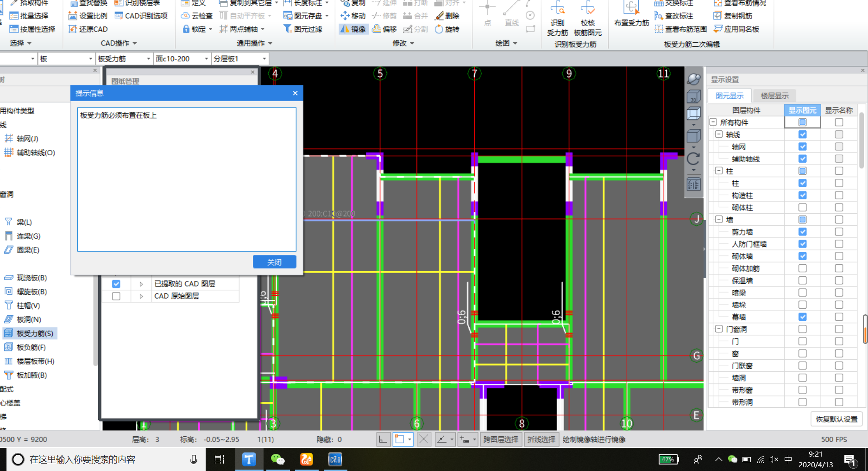The image size is (868, 471).
Task: Uncheck 构造柱 显示图元 checkbox
Action: pyautogui.click(x=803, y=195)
